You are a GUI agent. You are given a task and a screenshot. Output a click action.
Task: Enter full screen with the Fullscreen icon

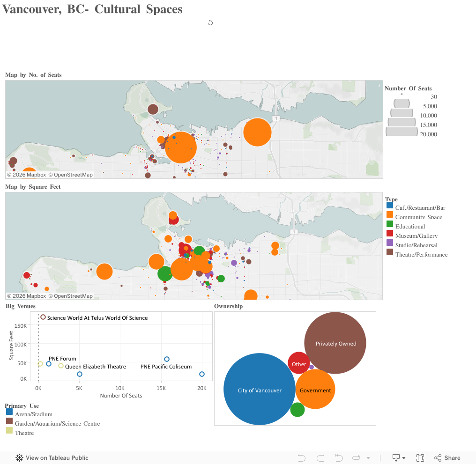click(x=420, y=458)
